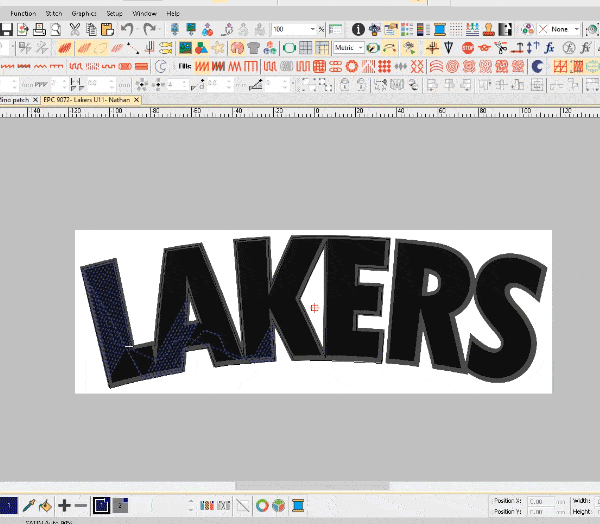Open the Stitch menu
This screenshot has height=524, width=600.
(x=54, y=13)
